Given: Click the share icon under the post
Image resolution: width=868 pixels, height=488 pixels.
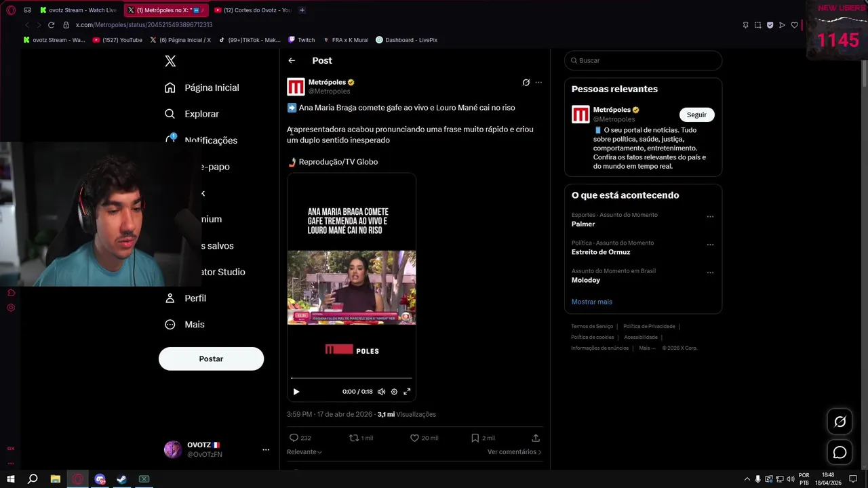Looking at the screenshot, I should pyautogui.click(x=536, y=438).
